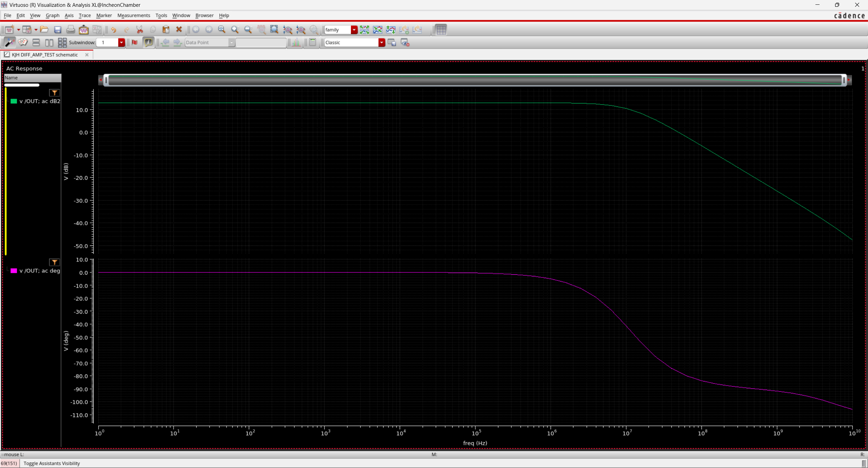Click the red flag marker icon
Viewport: 868px width, 468px height.
pos(135,42)
